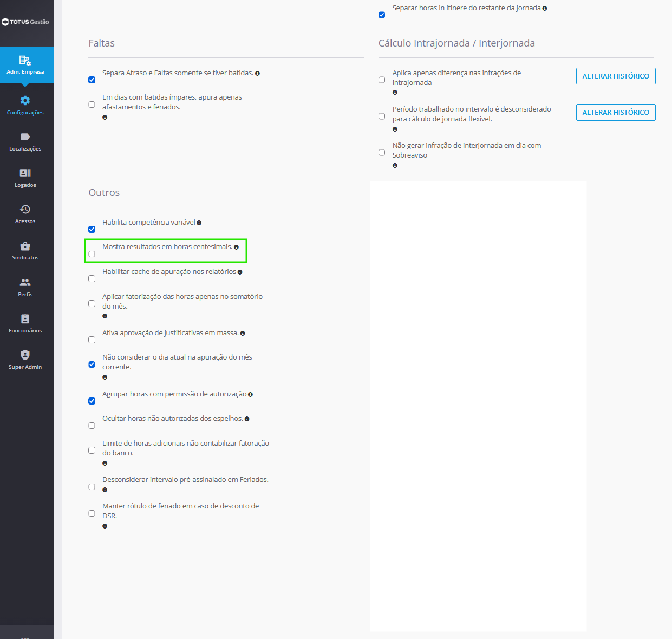Viewport: 672px width, 639px height.
Task: Show info for Separa Atraso e Faltas
Action: [x=257, y=74]
